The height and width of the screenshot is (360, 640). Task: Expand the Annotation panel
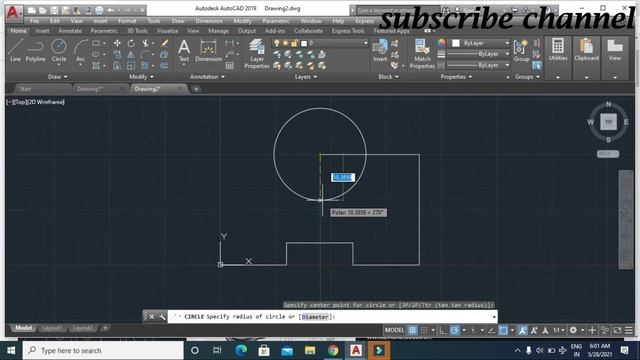pyautogui.click(x=207, y=77)
